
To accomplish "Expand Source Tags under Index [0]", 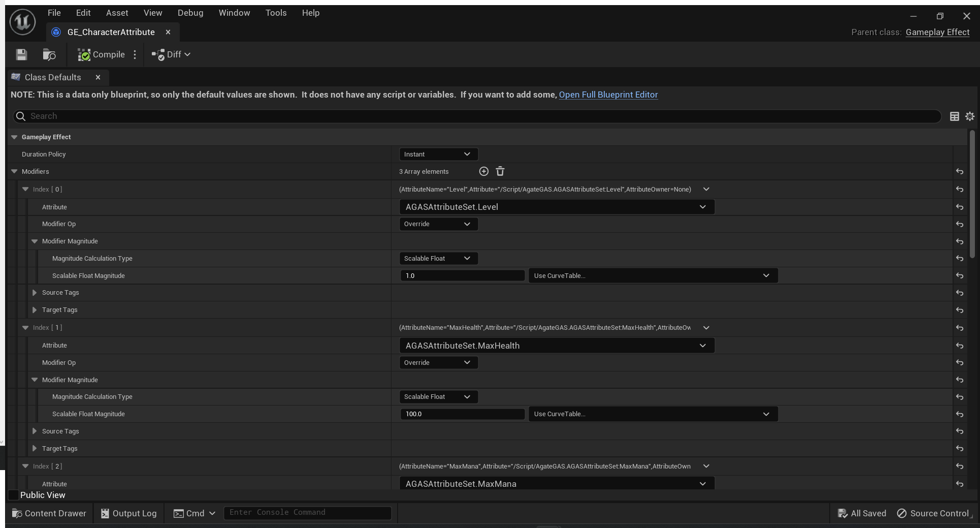I will click(35, 293).
